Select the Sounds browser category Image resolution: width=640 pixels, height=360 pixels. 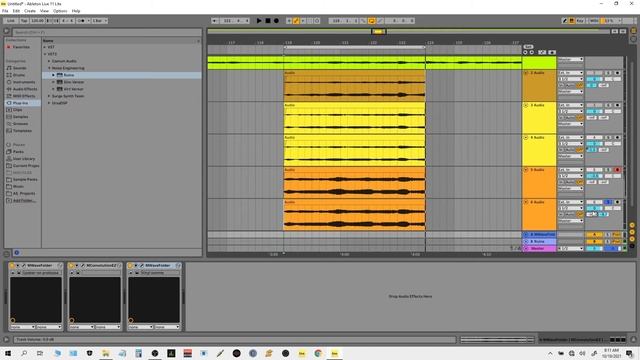point(20,68)
